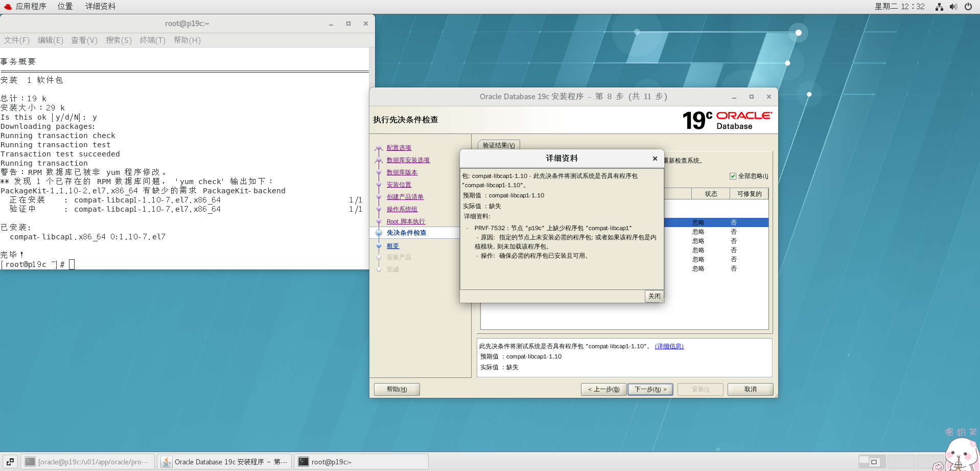Viewport: 980px width, 471px height.
Task: Click the 取消 button
Action: pos(751,389)
